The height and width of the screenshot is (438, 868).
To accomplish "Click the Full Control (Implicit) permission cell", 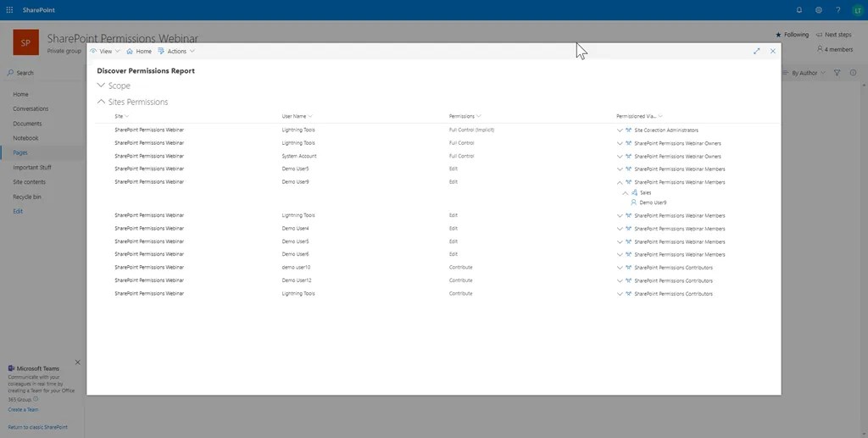I will [x=471, y=130].
